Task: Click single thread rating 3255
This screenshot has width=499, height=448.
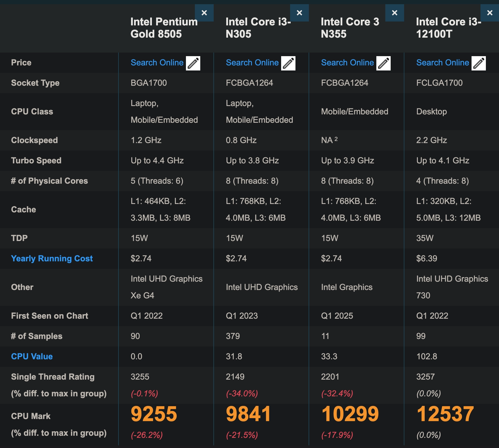Action: 140,377
